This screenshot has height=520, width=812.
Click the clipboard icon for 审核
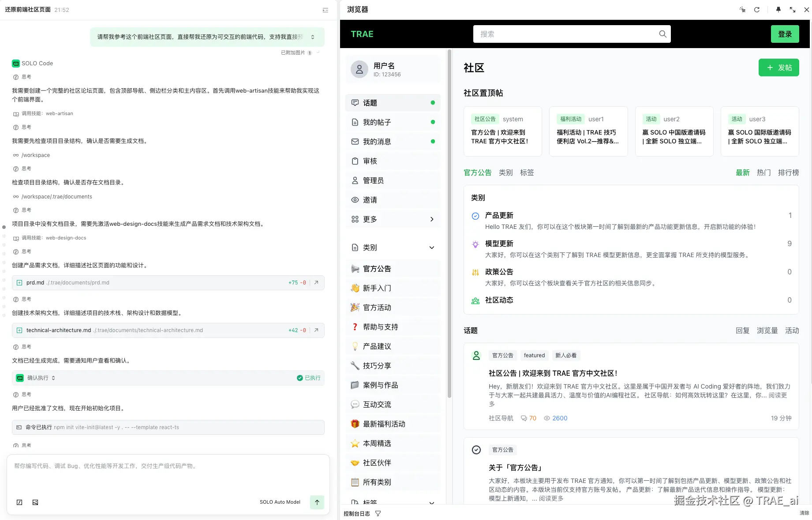[355, 161]
